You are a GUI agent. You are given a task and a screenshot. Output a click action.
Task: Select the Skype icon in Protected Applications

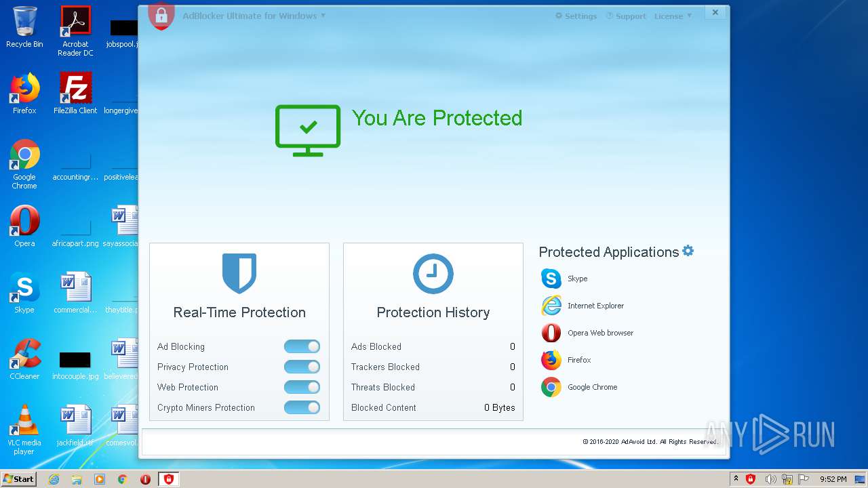pyautogui.click(x=551, y=279)
